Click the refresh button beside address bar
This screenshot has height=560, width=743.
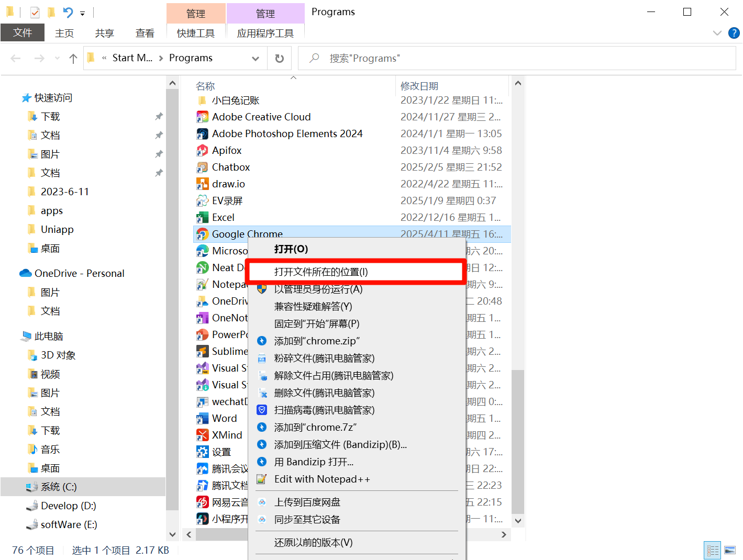[x=280, y=58]
